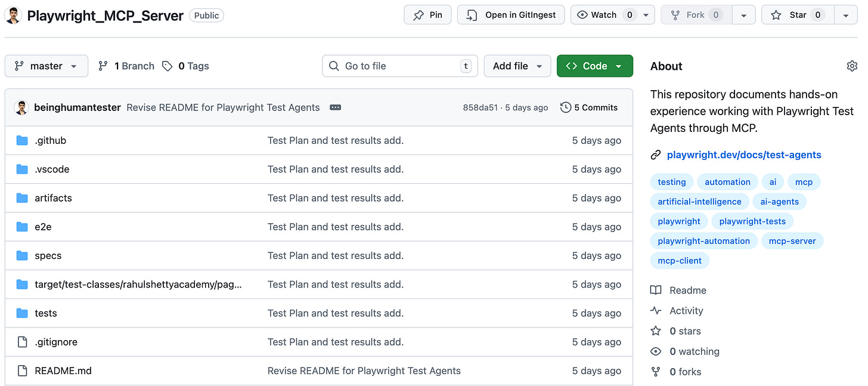This screenshot has width=868, height=386.
Task: Open the green Code dropdown
Action: point(594,66)
